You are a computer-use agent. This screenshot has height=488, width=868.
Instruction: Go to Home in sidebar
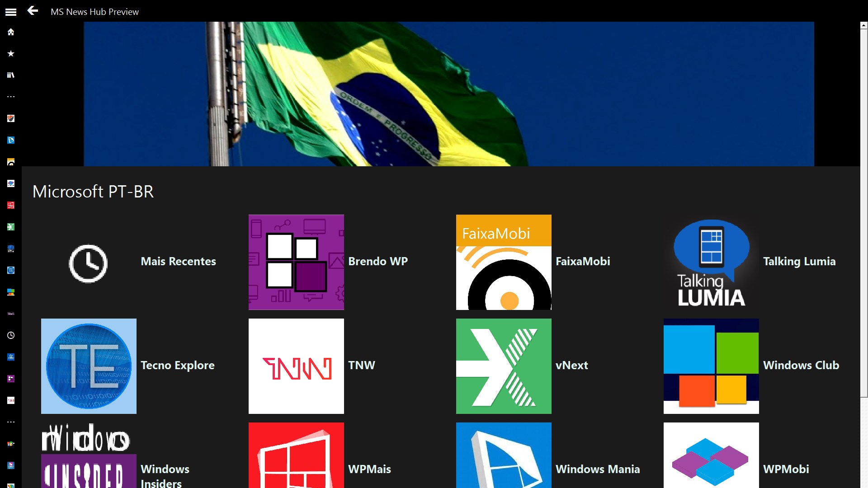pos(11,32)
